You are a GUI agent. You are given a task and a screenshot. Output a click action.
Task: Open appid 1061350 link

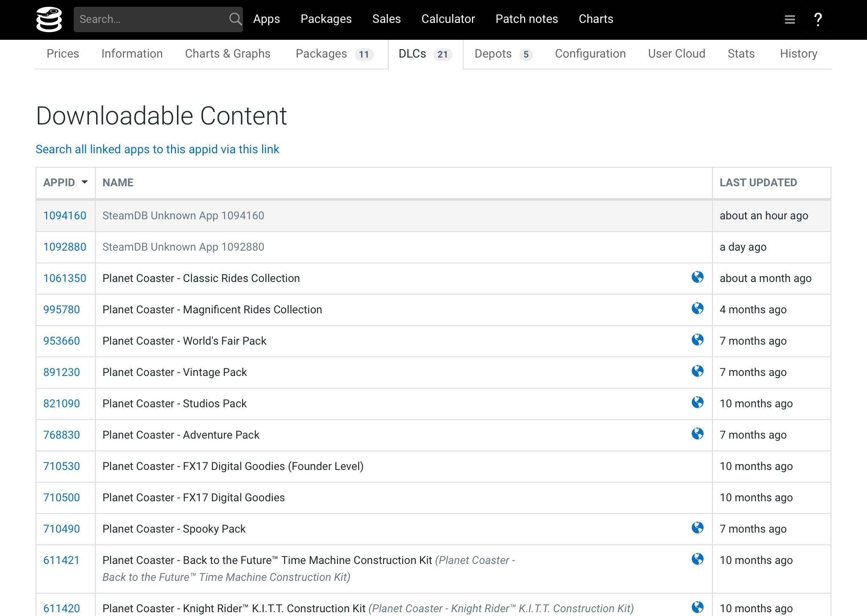pyautogui.click(x=65, y=278)
